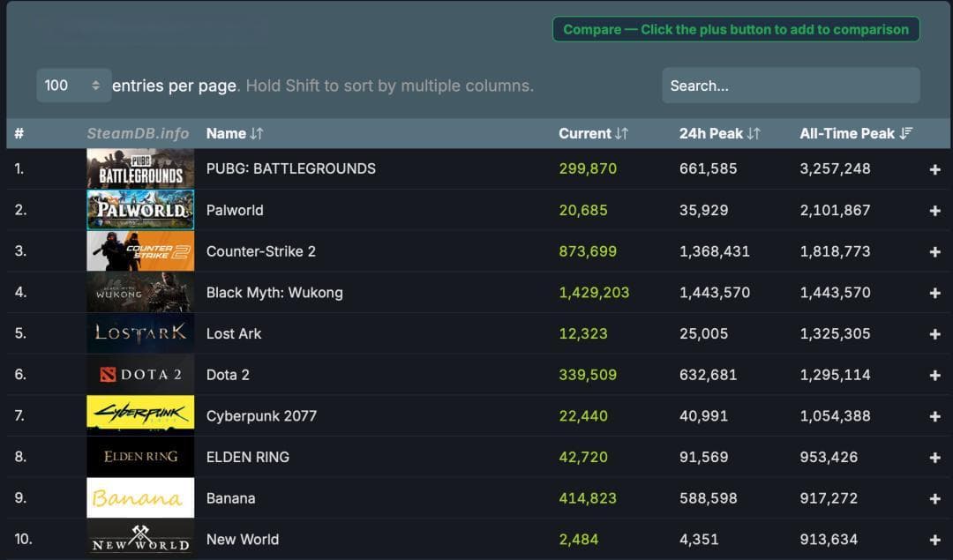Sort table by 24h Peak column
The image size is (953, 560).
pyautogui.click(x=720, y=134)
